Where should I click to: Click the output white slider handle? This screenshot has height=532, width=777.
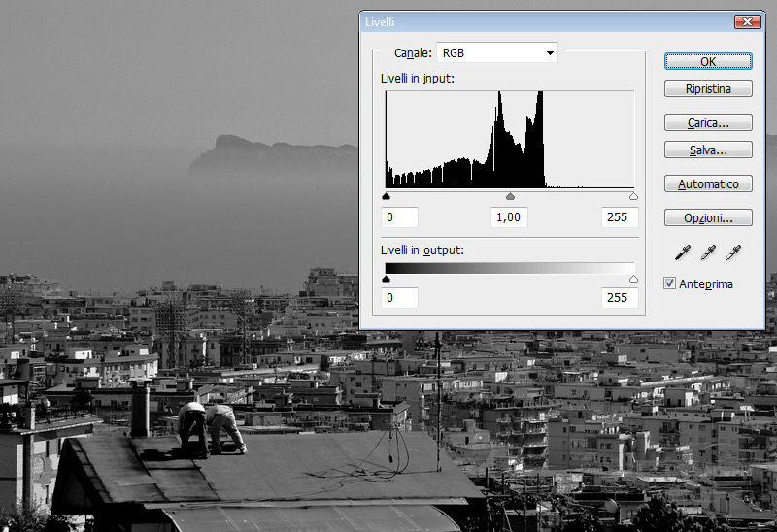click(634, 280)
